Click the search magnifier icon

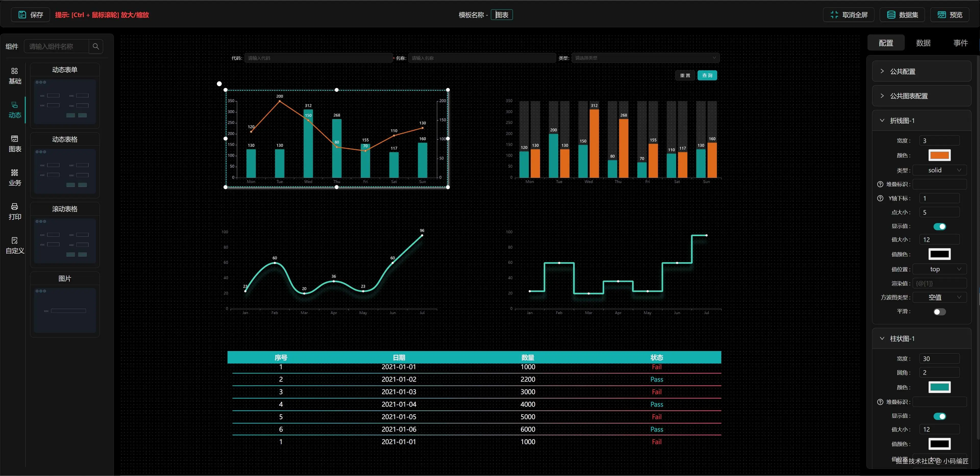tap(96, 46)
